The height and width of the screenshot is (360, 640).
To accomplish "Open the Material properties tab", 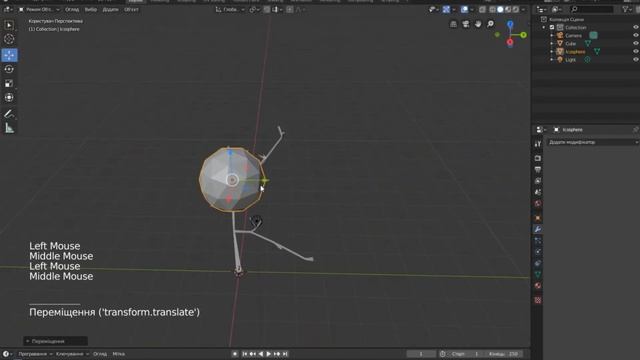I will click(x=538, y=286).
